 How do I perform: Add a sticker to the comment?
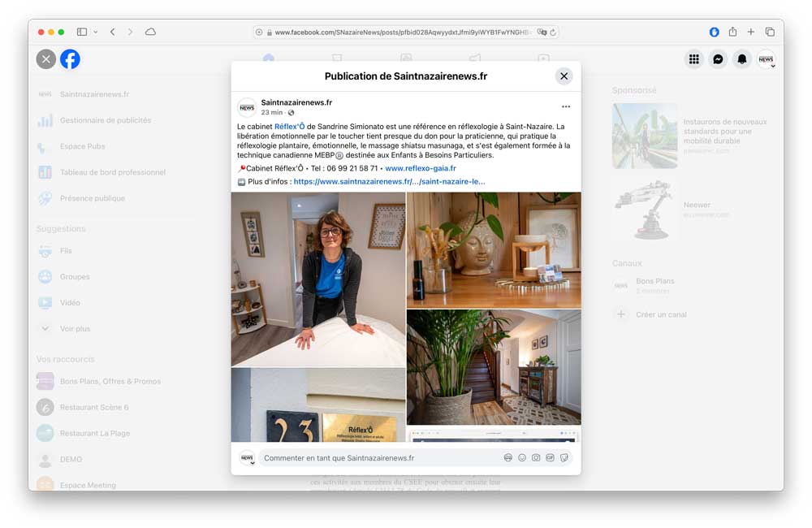564,458
